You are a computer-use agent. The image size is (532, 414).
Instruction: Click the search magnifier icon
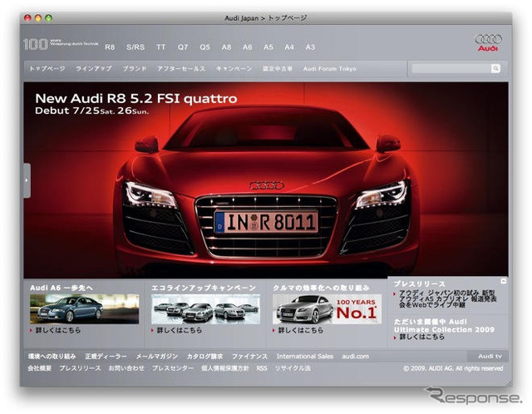coord(495,68)
